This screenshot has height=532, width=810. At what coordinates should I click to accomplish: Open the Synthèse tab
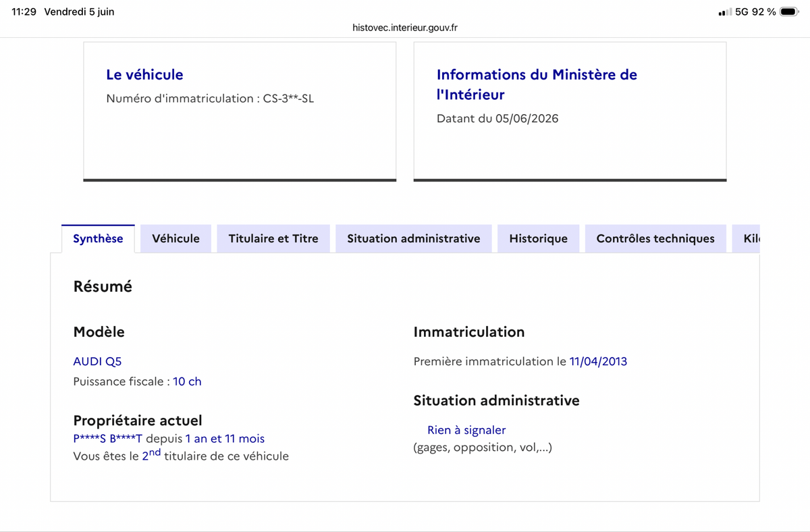[98, 238]
